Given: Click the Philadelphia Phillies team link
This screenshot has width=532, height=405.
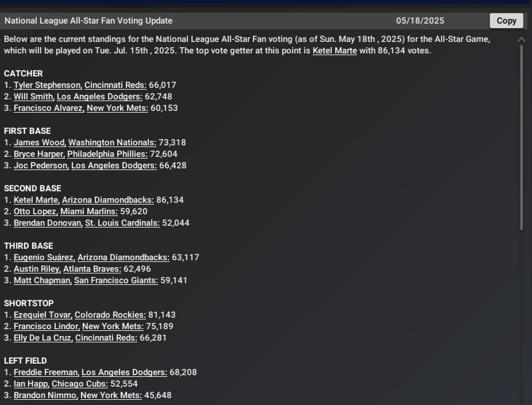Looking at the screenshot, I should point(107,154).
